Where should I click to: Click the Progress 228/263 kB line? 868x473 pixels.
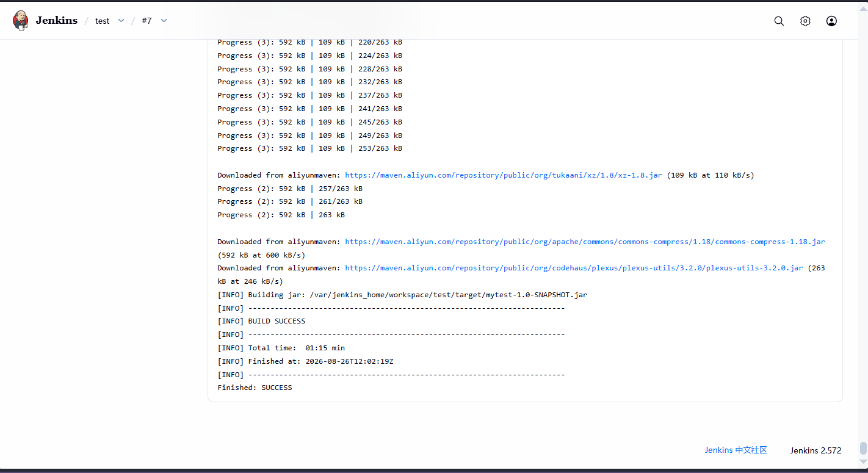tap(309, 69)
